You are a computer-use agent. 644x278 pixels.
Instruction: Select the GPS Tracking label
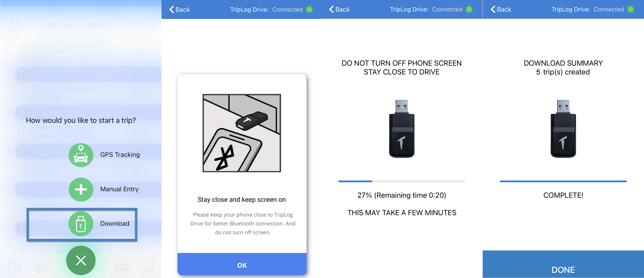(x=120, y=155)
